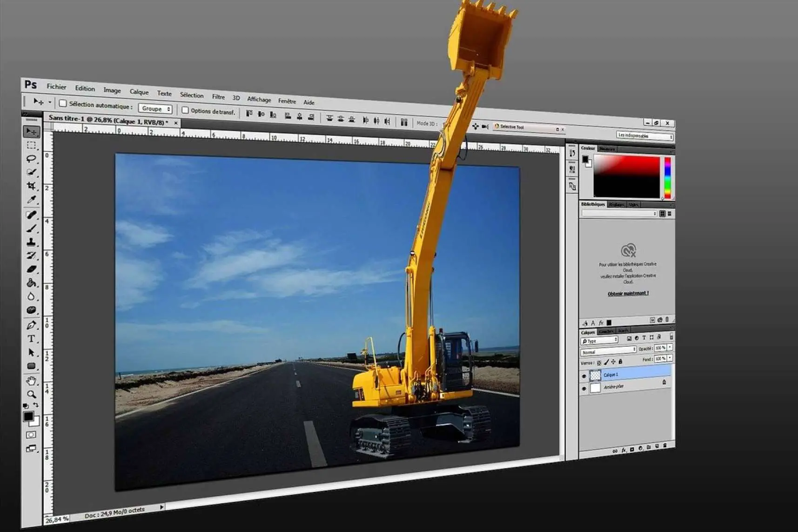798x532 pixels.
Task: Open the Calque menu
Action: click(x=139, y=92)
